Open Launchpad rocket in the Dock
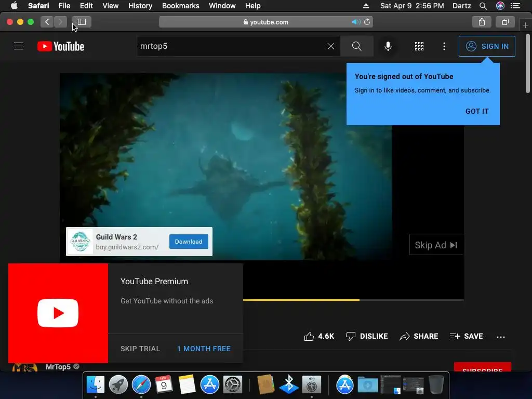532x399 pixels. click(118, 385)
